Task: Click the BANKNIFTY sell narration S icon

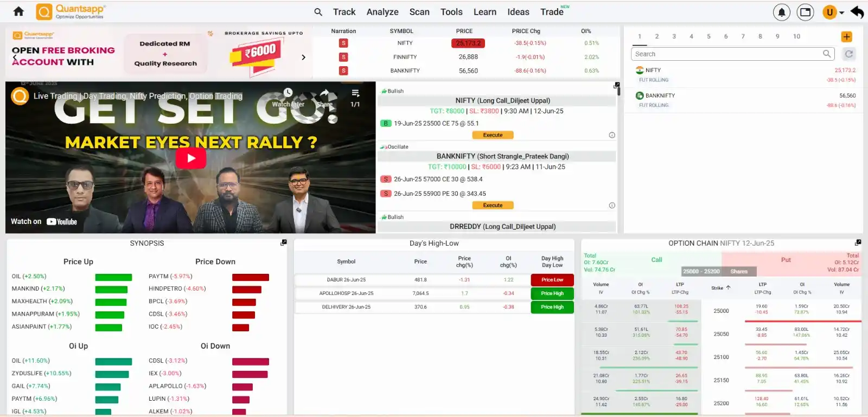Action: click(x=343, y=70)
